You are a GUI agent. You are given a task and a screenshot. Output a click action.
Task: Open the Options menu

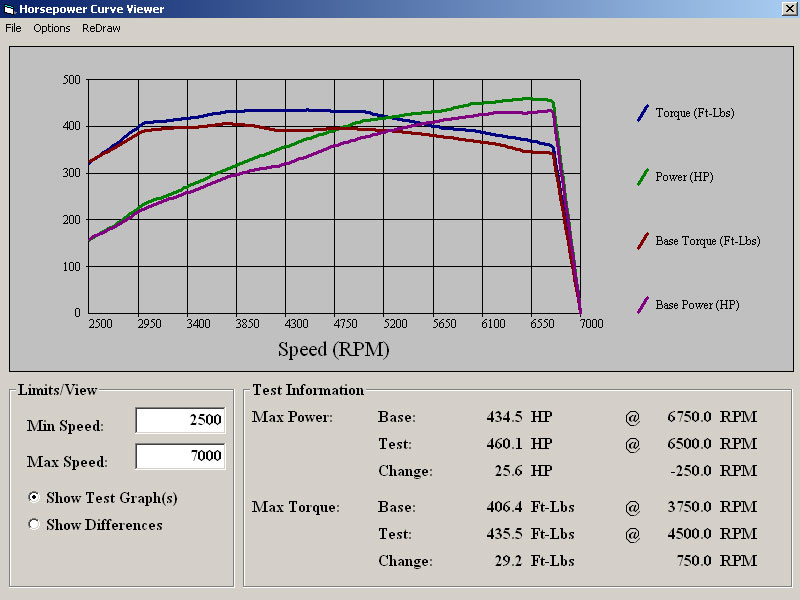[52, 28]
